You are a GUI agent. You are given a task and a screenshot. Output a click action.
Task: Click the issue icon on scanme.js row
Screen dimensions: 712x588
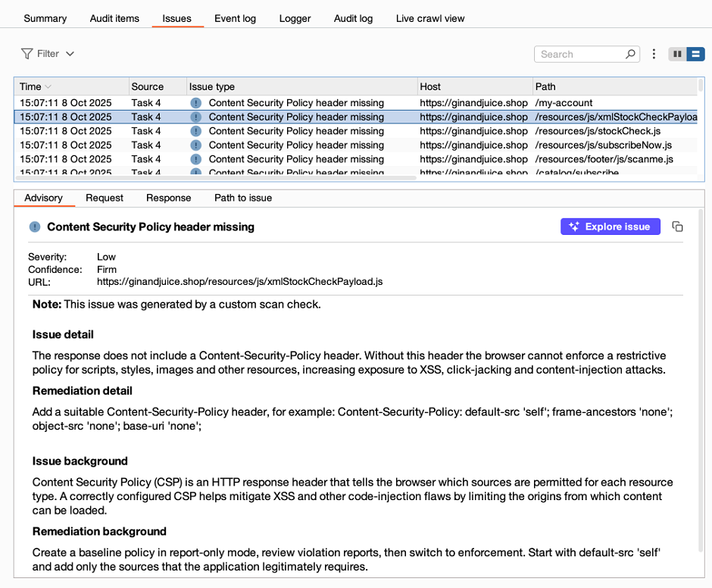(x=196, y=159)
